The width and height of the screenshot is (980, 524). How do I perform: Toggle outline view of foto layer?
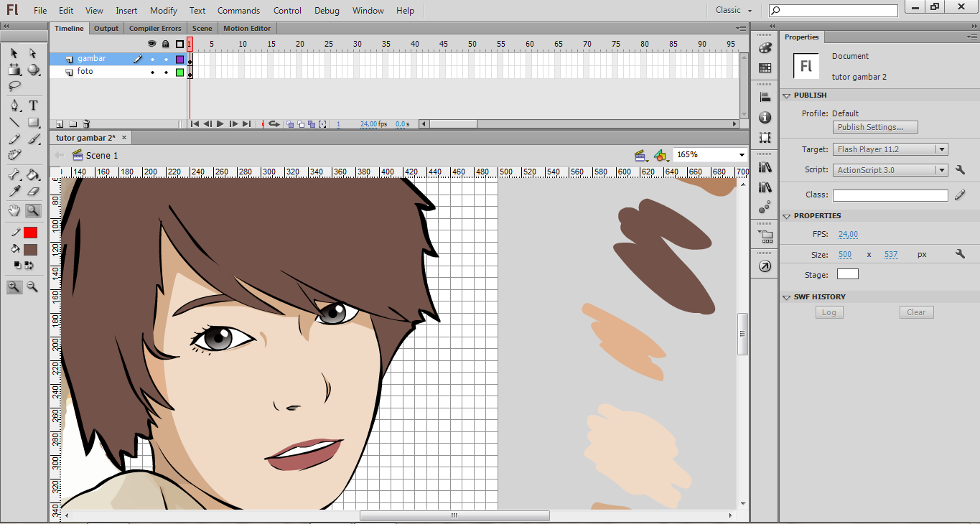pyautogui.click(x=179, y=72)
